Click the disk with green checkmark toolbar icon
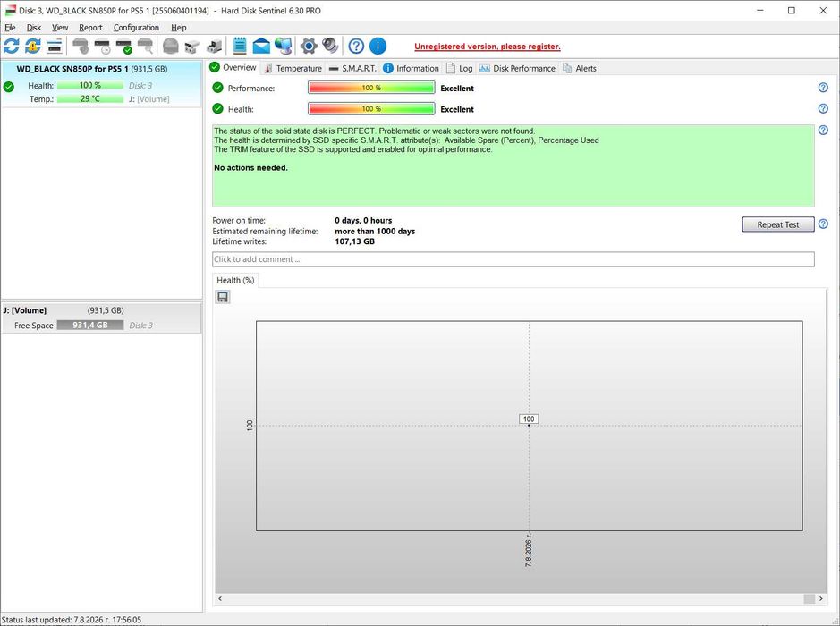 tap(123, 46)
